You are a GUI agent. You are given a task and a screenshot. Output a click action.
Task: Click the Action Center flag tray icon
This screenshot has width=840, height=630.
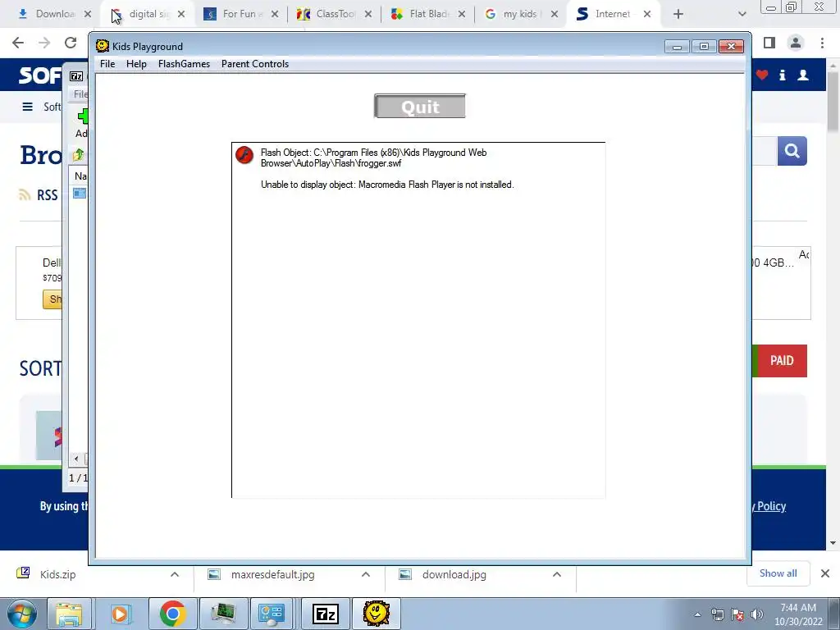737,614
